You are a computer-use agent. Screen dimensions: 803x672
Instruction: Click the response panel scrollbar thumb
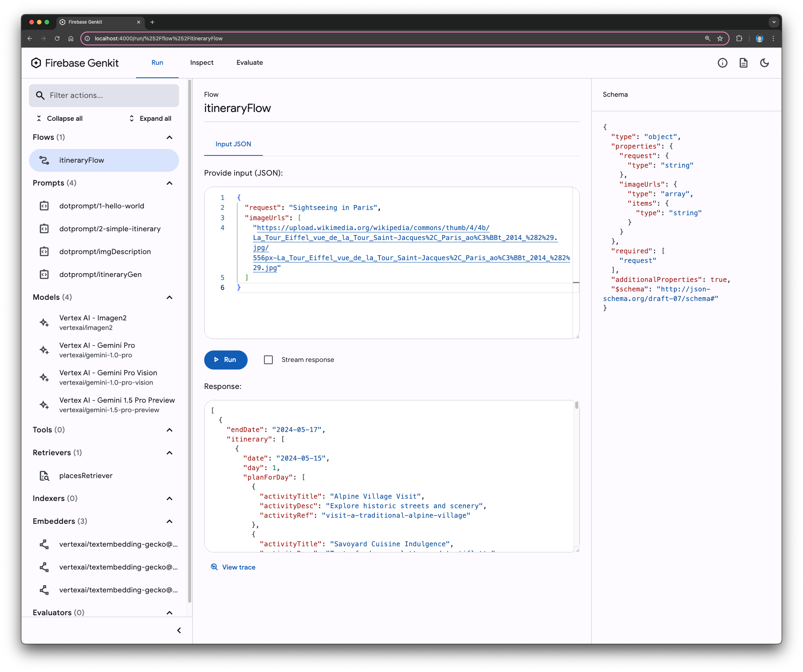[576, 405]
